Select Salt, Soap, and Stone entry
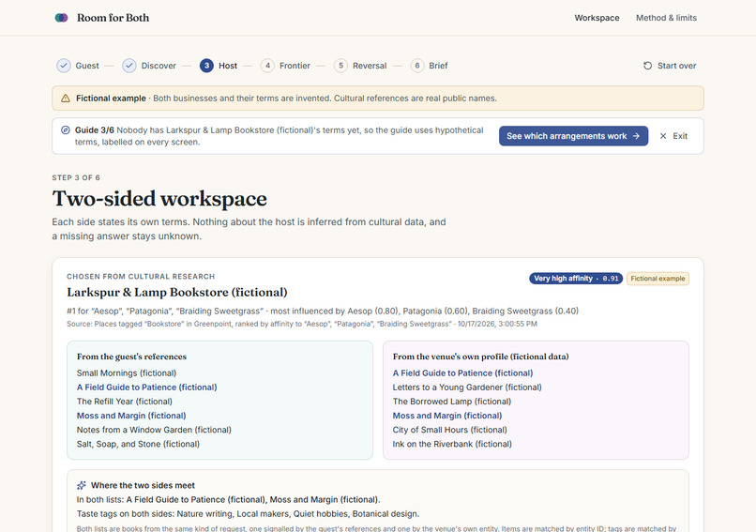Screen dimensions: 756x532 tap(138, 444)
